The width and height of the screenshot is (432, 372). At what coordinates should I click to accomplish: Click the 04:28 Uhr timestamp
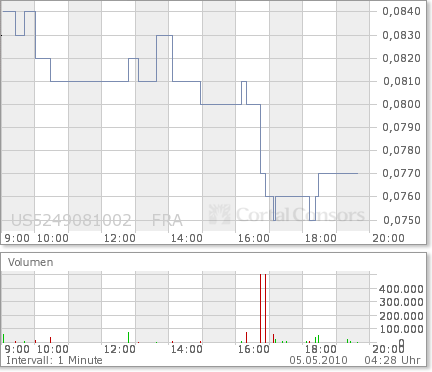tap(392, 360)
